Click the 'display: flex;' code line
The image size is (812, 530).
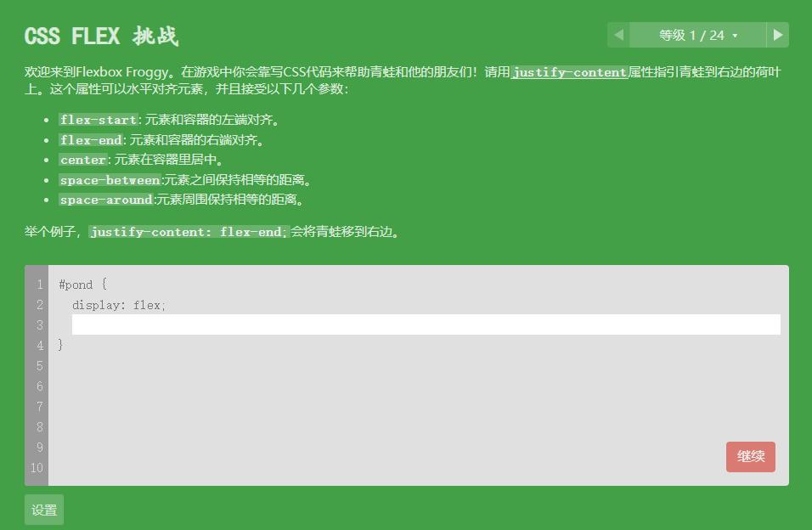pos(119,305)
